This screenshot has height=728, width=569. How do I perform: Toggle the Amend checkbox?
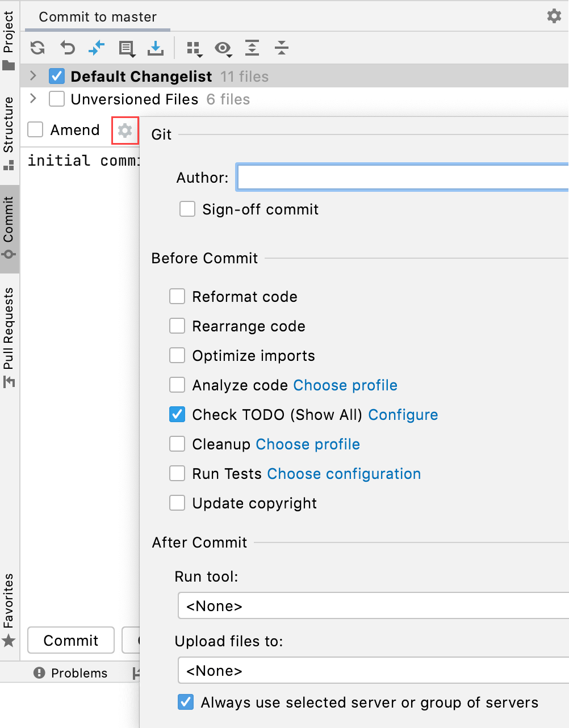(x=35, y=129)
